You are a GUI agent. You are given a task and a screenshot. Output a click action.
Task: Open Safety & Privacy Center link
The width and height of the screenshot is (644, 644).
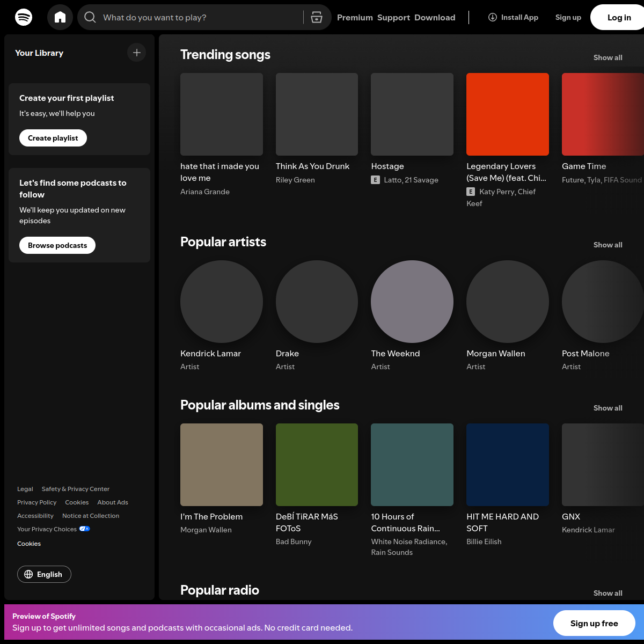[x=76, y=489]
